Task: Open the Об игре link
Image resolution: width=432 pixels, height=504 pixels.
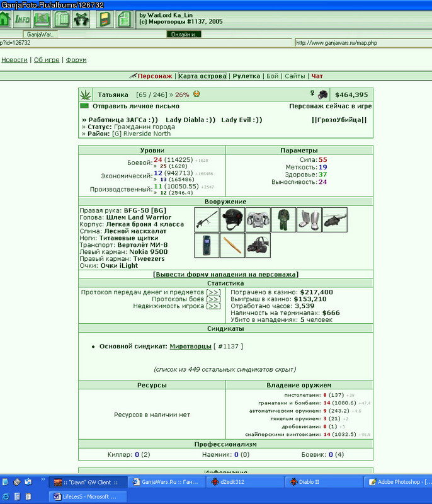Action: (47, 60)
